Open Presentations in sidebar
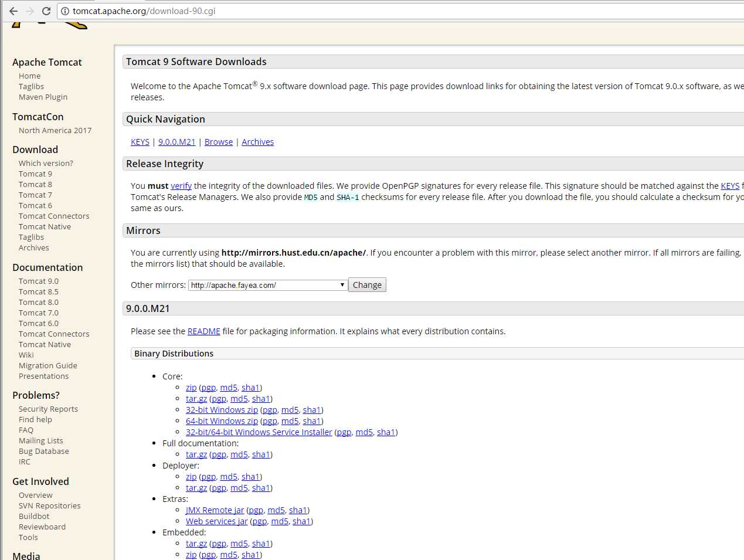The image size is (744, 560). coord(43,376)
